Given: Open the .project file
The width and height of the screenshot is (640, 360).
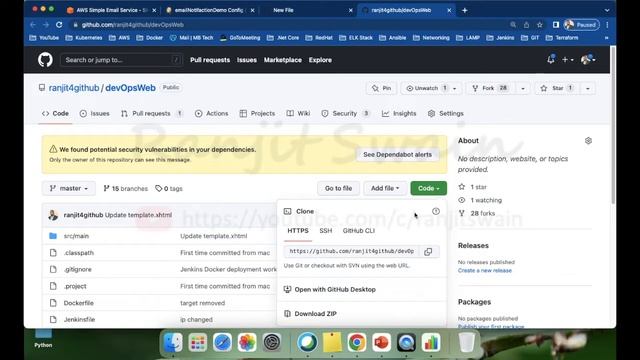Looking at the screenshot, I should point(75,286).
